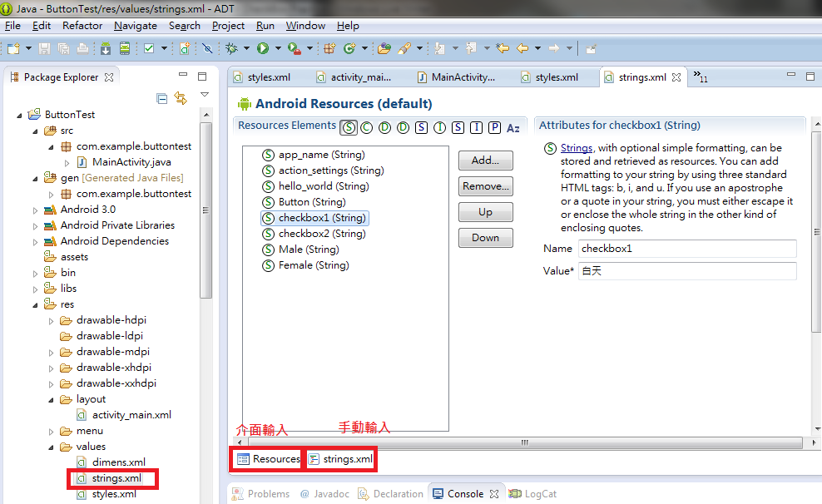
Task: Open the Refactor menu
Action: [82, 26]
